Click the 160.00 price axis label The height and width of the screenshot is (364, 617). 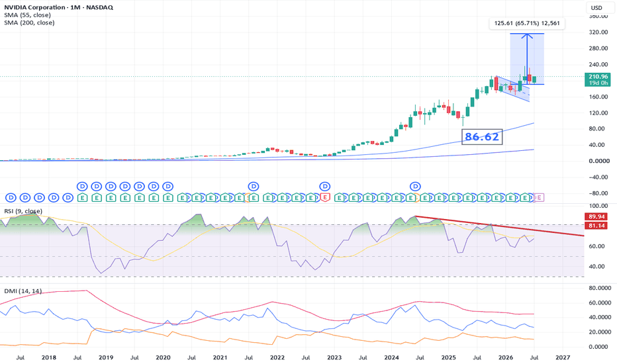598,97
